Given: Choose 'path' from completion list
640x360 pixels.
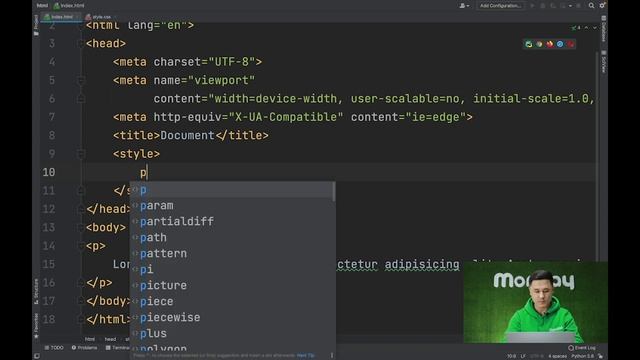Looking at the screenshot, I should (x=232, y=238).
